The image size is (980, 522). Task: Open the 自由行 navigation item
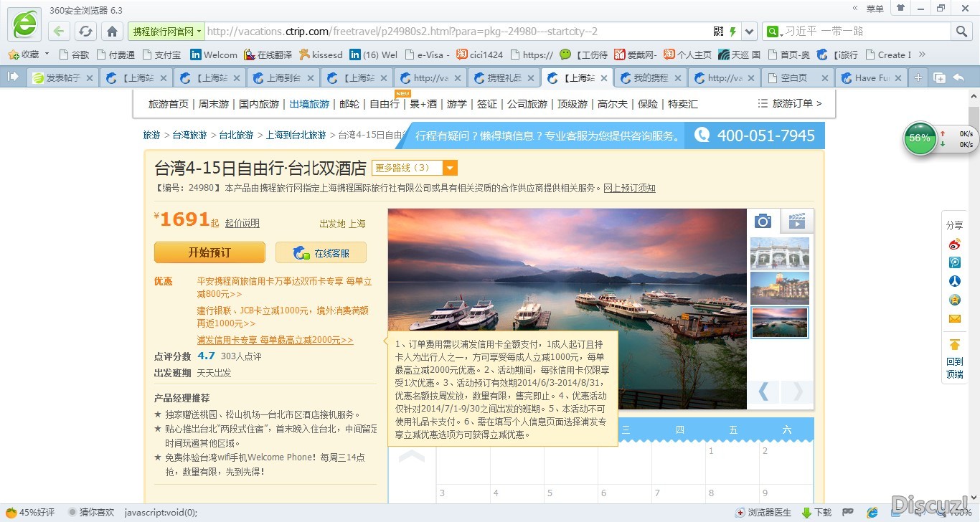tap(385, 104)
